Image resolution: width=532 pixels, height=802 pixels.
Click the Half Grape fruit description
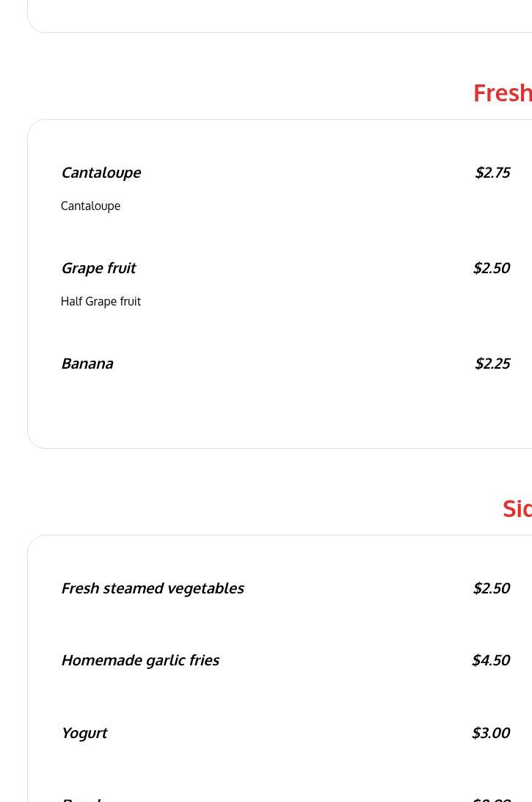(101, 301)
